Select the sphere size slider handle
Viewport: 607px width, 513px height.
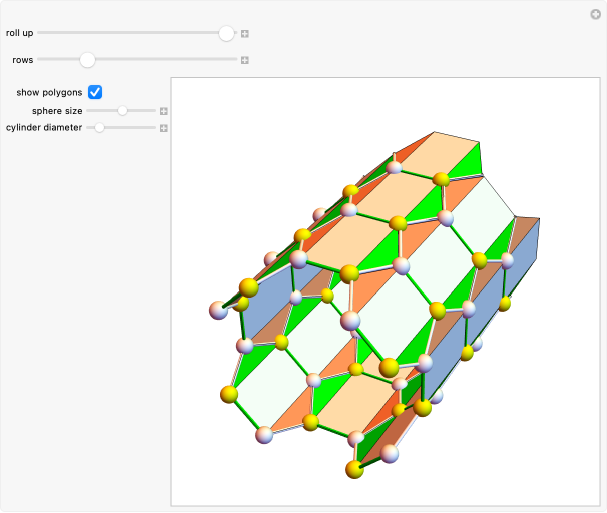[x=122, y=111]
